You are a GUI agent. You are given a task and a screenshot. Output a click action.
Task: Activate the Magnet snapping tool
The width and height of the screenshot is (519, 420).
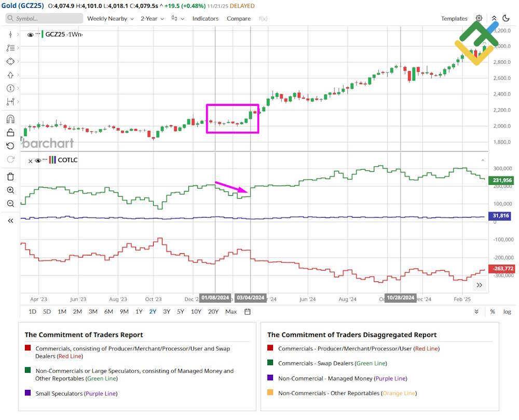(x=10, y=119)
